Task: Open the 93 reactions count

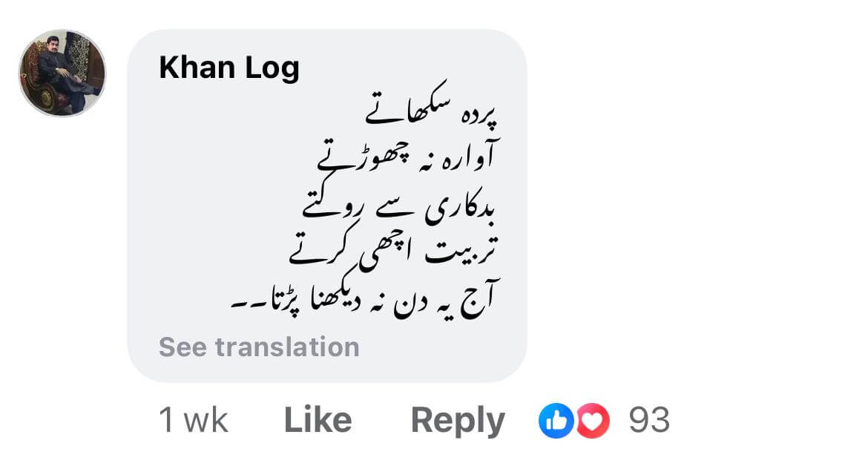Action: click(x=649, y=420)
